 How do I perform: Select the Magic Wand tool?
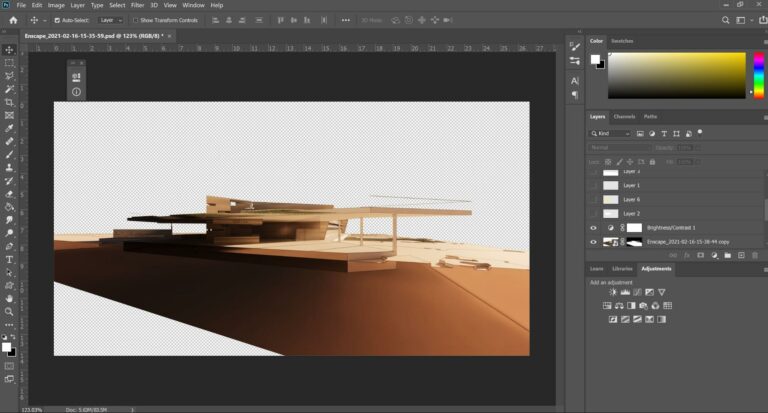coord(9,89)
